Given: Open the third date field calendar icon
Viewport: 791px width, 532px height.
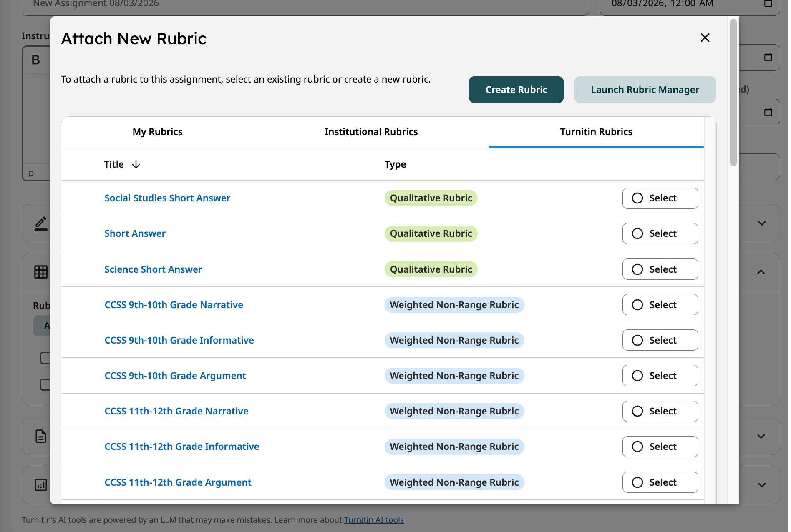Looking at the screenshot, I should [x=768, y=112].
